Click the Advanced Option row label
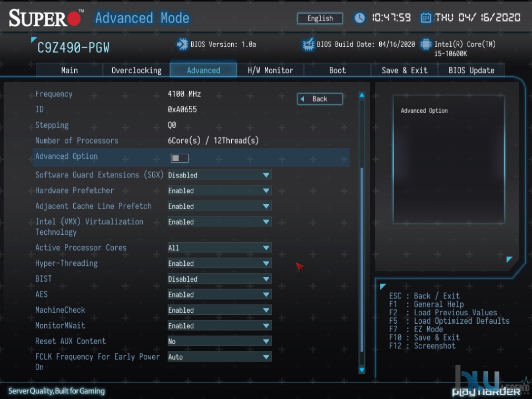The width and height of the screenshot is (532, 399). pos(66,156)
